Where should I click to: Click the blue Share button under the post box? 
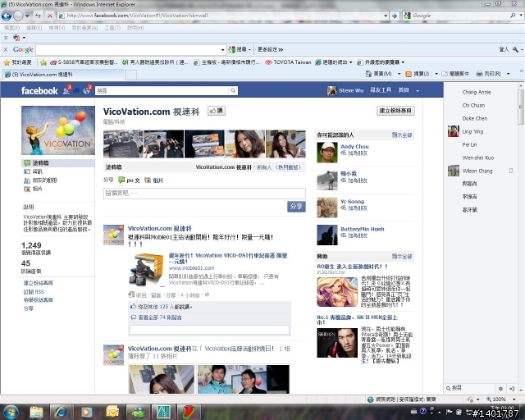296,207
